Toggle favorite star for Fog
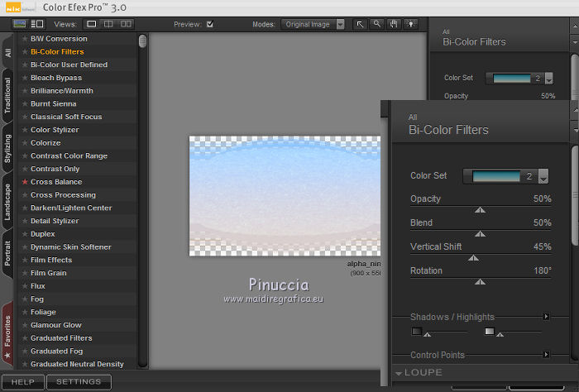The height and width of the screenshot is (392, 579). (x=25, y=299)
